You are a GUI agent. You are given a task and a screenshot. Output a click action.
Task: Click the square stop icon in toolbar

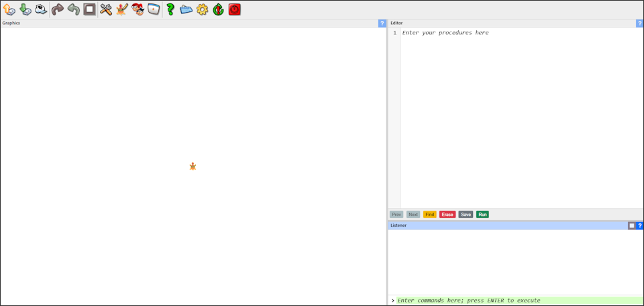point(89,9)
